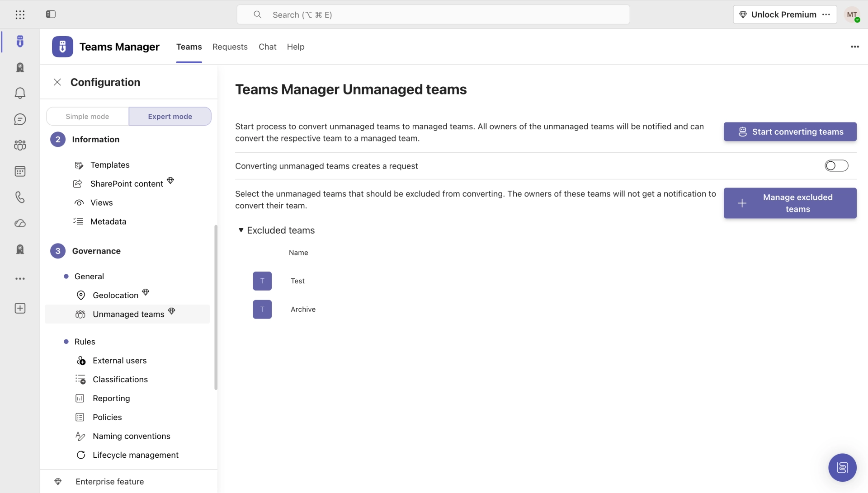Toggle converting creates a request switch
The image size is (868, 493).
click(836, 166)
